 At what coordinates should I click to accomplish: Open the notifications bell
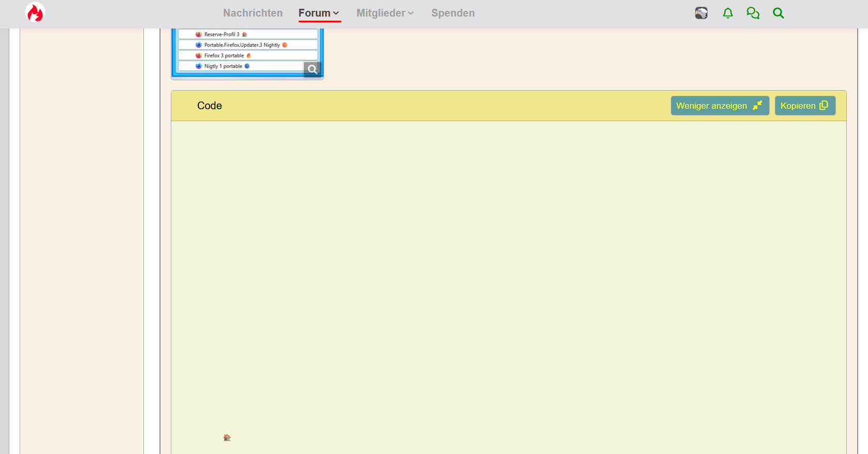tap(728, 13)
